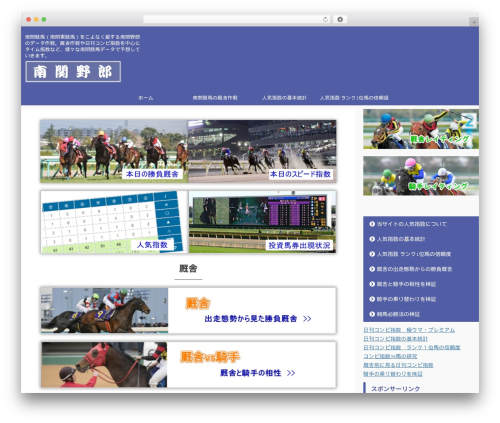
Task: Open the ホーム navigation item
Action: pos(146,98)
